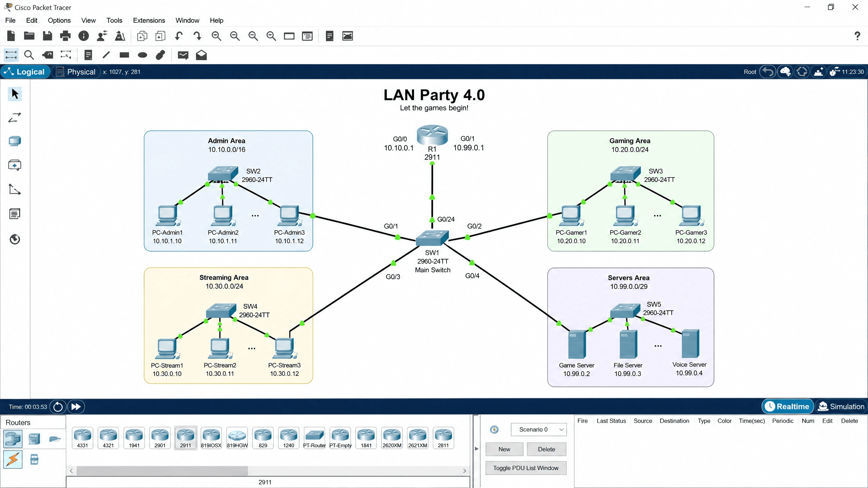Click the Inspect magnifier tool
The image size is (868, 488).
click(x=29, y=55)
